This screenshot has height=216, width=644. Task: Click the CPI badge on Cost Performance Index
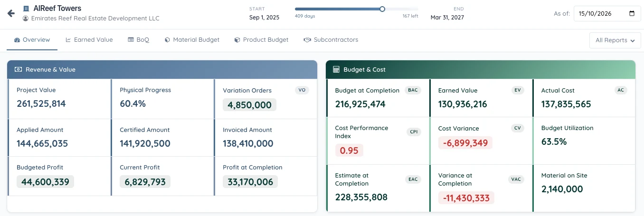coord(414,132)
